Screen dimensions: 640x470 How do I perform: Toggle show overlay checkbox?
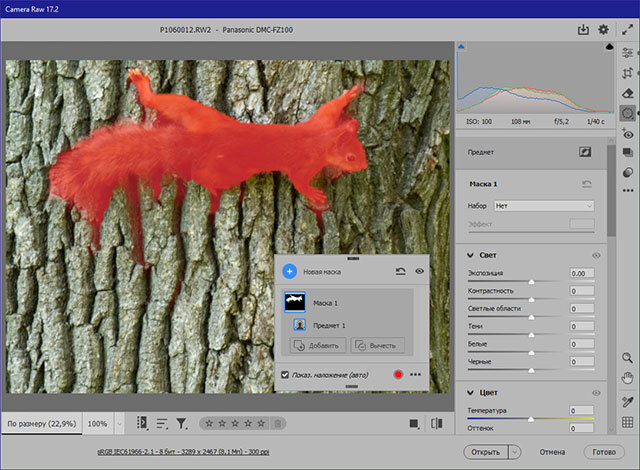click(x=285, y=374)
